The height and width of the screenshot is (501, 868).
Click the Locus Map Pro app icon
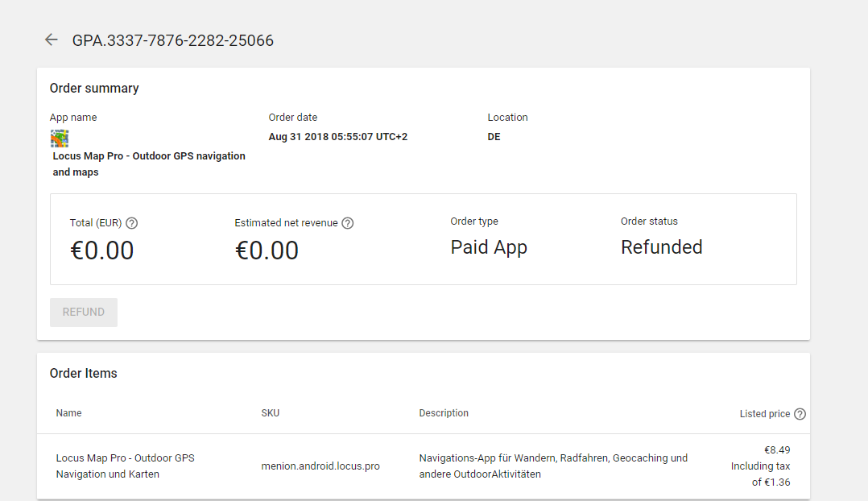pyautogui.click(x=60, y=138)
